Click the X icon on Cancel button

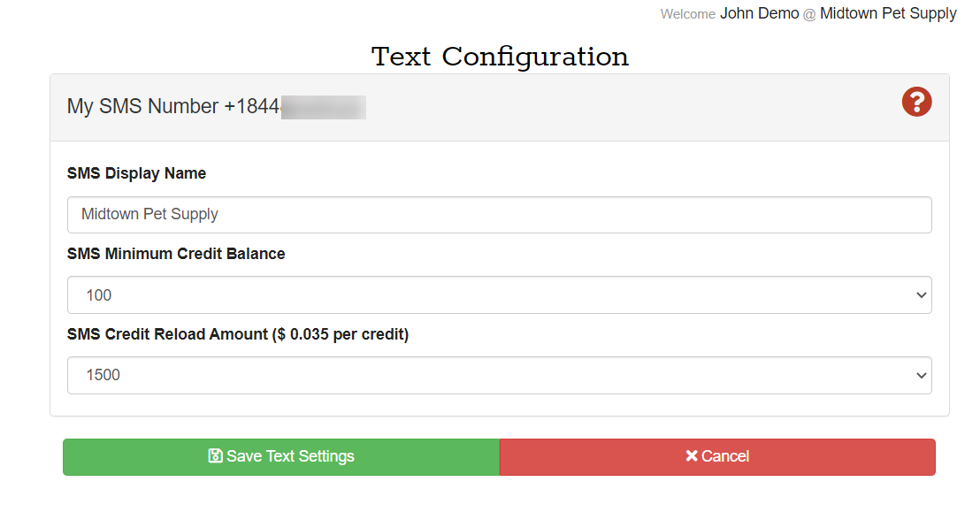pos(692,456)
